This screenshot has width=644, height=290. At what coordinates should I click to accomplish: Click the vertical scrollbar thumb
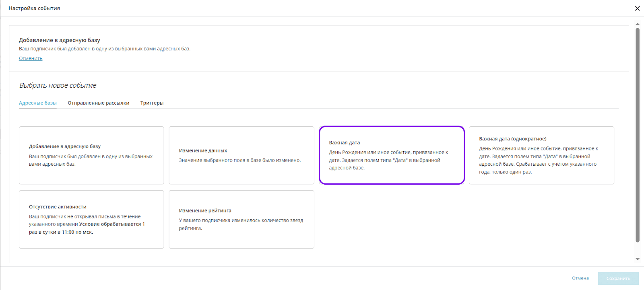pyautogui.click(x=638, y=135)
